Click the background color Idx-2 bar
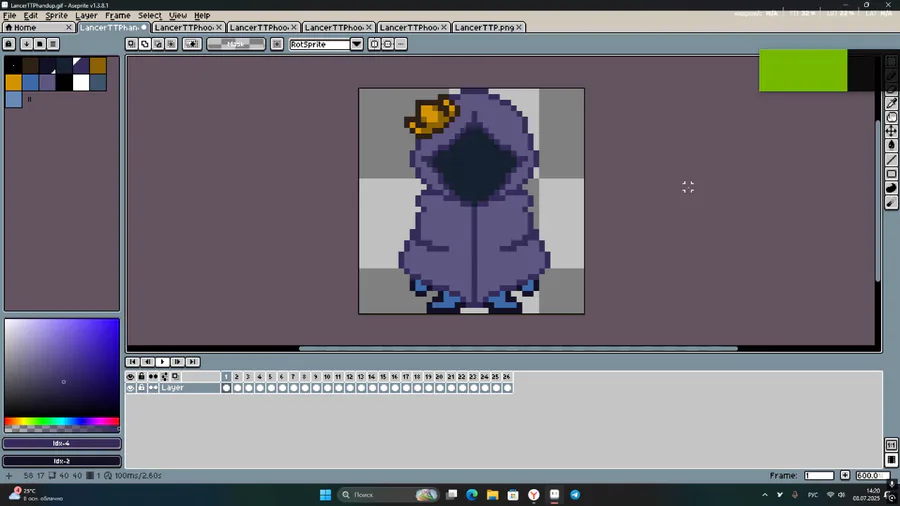 [x=62, y=461]
